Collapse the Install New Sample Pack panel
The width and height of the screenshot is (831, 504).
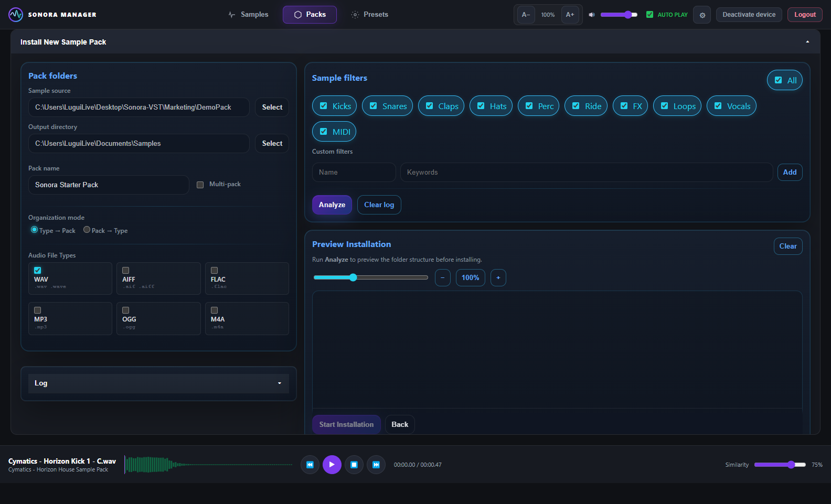(807, 42)
